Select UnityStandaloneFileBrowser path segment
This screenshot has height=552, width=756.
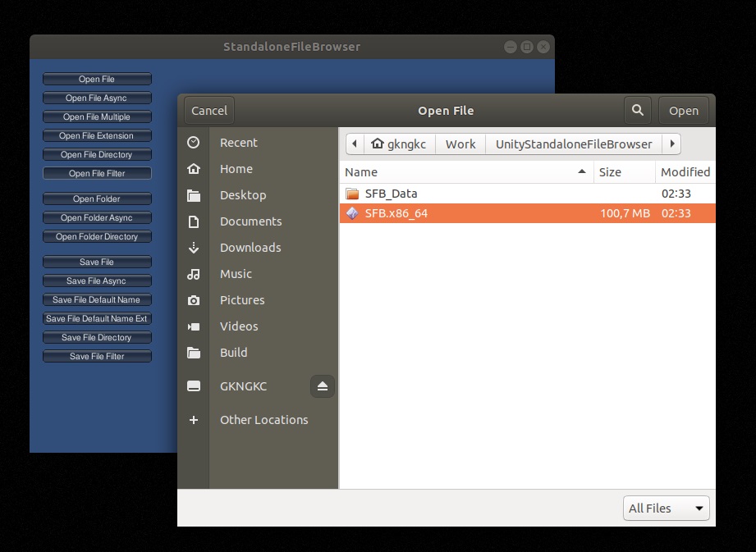(x=574, y=144)
